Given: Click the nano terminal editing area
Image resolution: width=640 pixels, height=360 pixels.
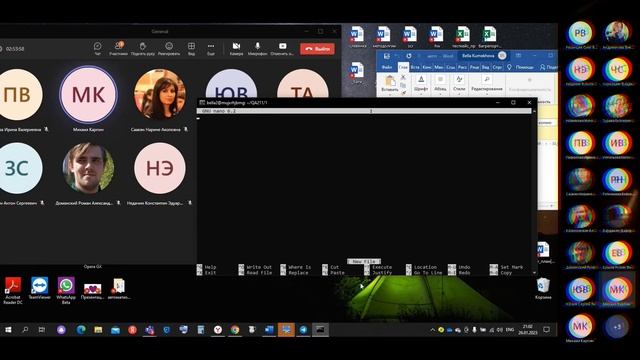Looking at the screenshot, I should pyautogui.click(x=364, y=188).
